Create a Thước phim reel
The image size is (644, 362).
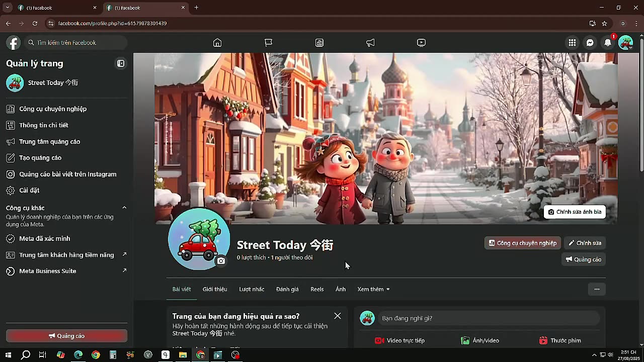click(560, 340)
